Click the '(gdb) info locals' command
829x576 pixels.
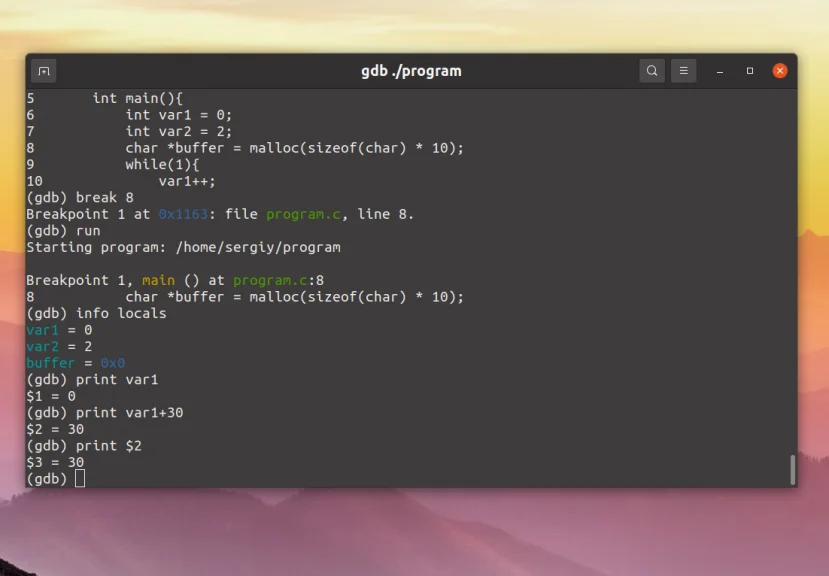coord(96,313)
